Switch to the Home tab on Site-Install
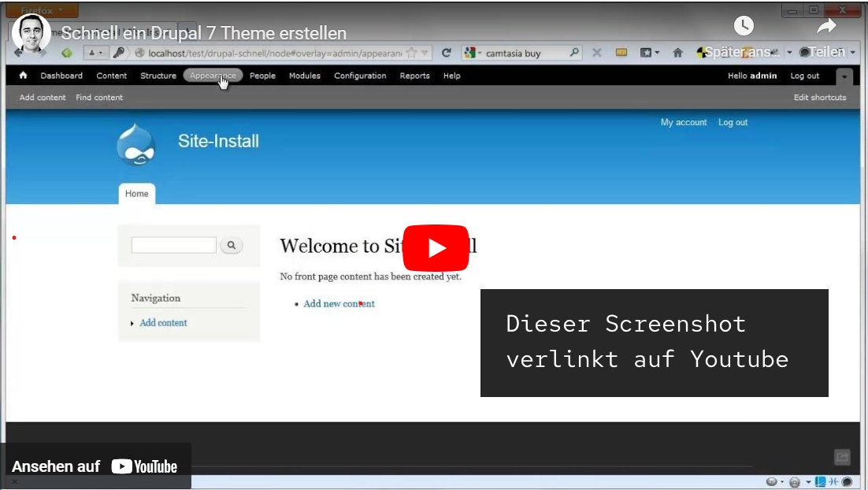 pos(136,193)
